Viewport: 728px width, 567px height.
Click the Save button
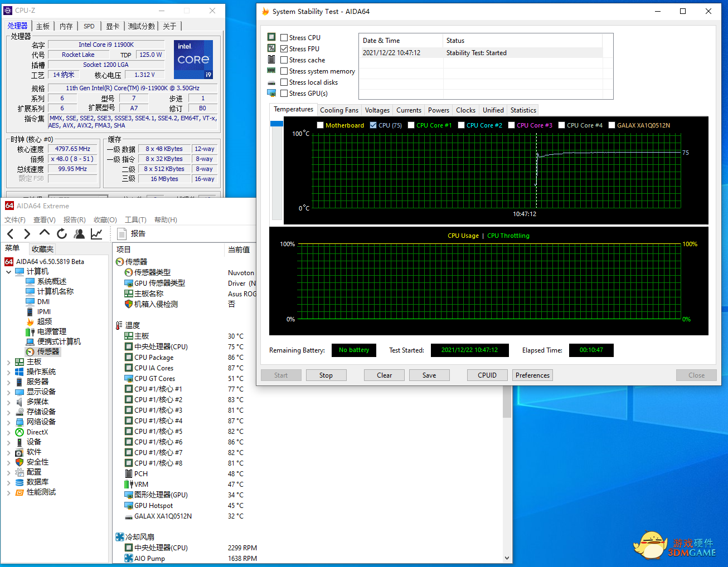pyautogui.click(x=429, y=375)
